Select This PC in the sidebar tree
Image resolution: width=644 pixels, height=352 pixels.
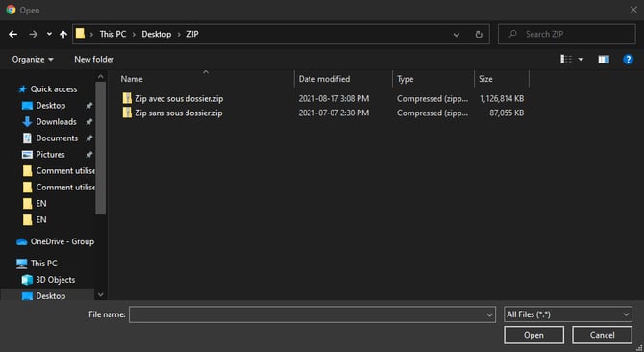click(x=43, y=264)
